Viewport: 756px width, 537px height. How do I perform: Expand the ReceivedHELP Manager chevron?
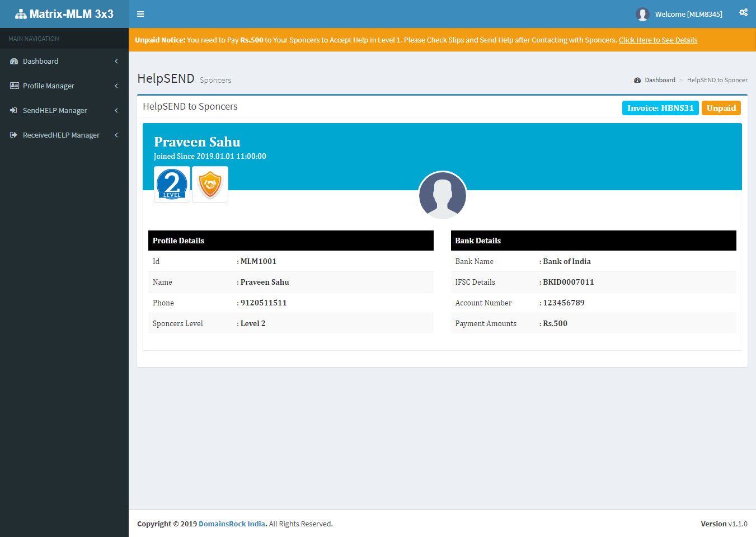tap(116, 135)
